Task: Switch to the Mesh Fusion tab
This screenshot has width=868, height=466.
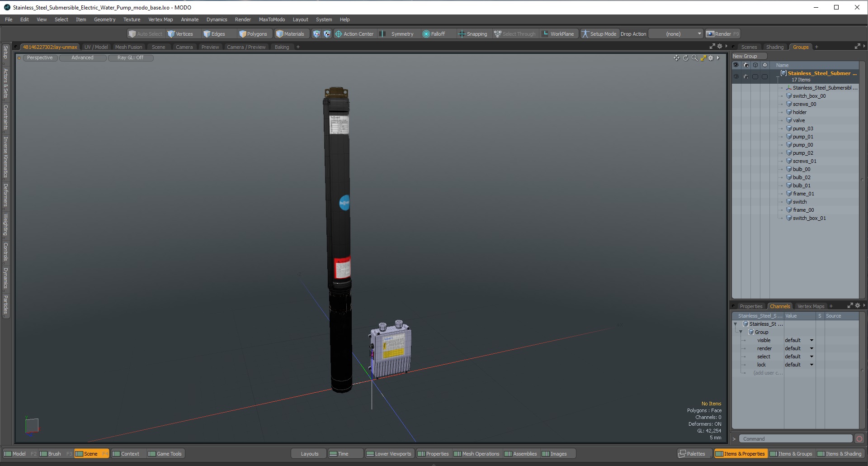Action: point(128,47)
